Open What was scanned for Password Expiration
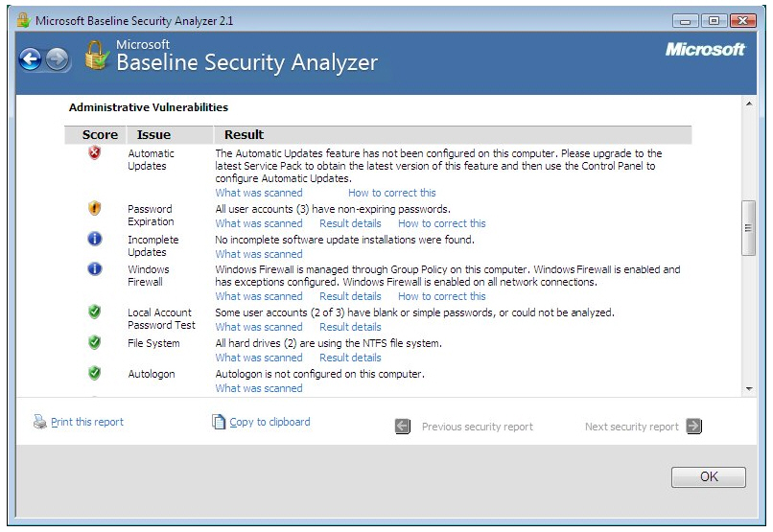773x532 pixels. (x=259, y=223)
